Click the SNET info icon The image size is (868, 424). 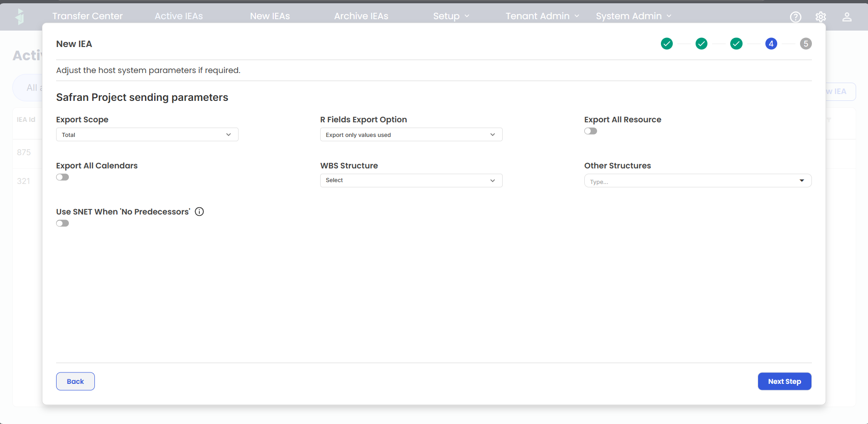(199, 211)
